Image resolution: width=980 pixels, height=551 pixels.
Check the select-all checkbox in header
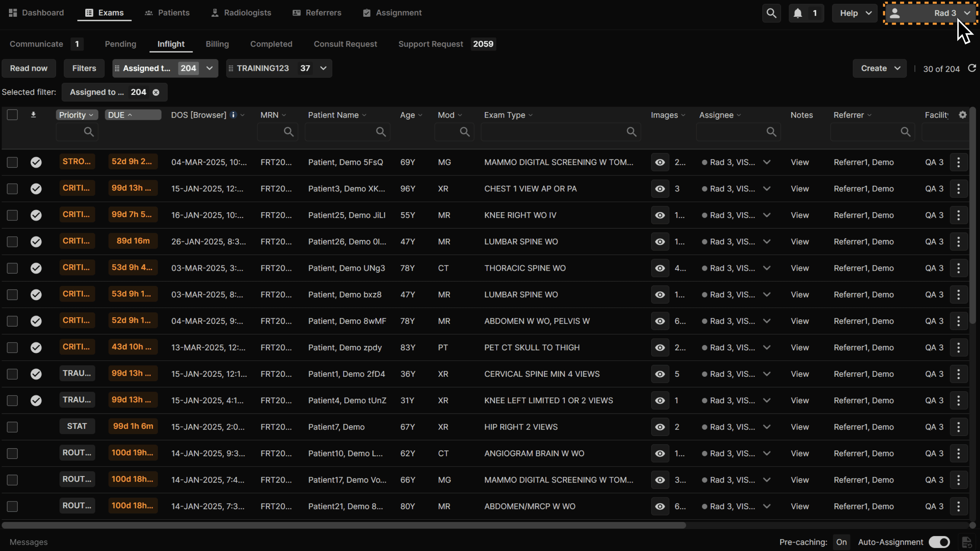(12, 115)
